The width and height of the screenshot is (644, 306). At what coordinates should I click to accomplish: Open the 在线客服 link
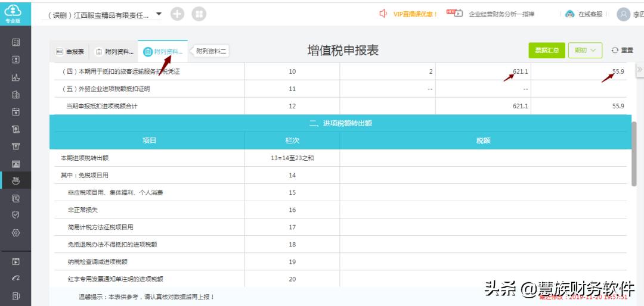tap(590, 14)
